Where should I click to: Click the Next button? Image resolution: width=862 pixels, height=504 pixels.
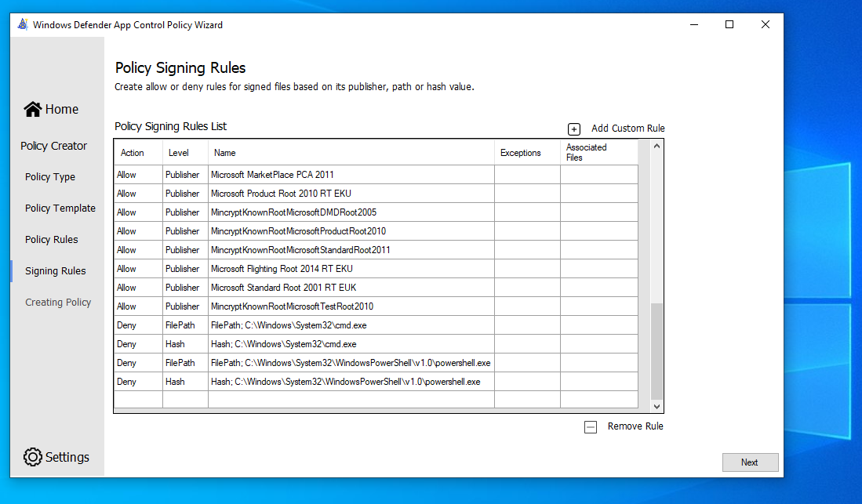[750, 462]
